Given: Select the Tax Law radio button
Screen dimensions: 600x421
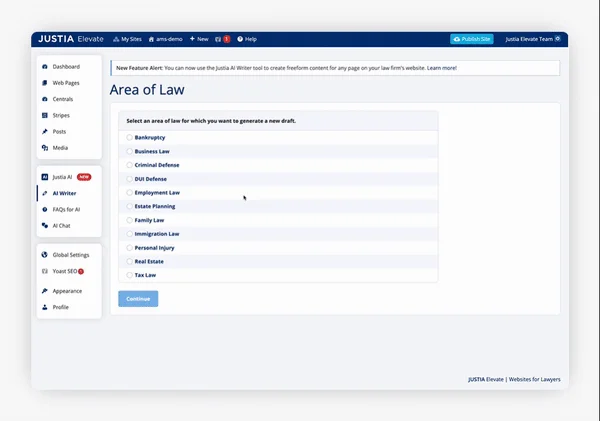Looking at the screenshot, I should pos(129,275).
